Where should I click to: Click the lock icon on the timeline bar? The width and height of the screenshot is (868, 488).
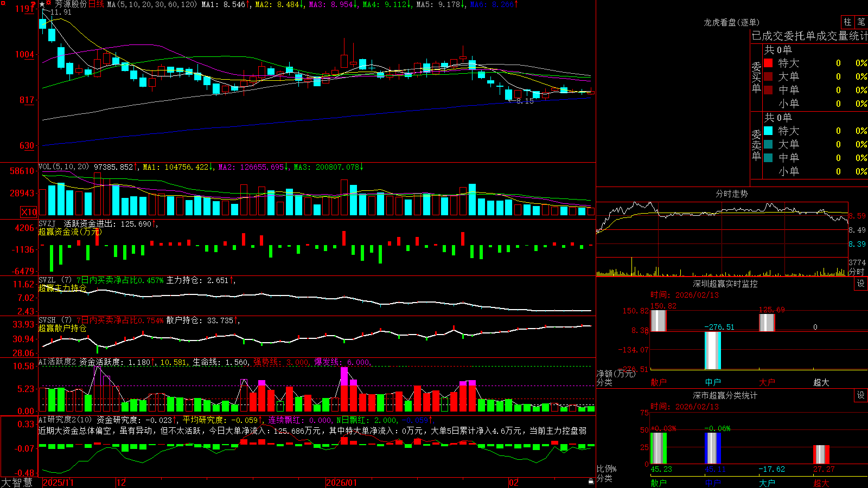coord(591,481)
